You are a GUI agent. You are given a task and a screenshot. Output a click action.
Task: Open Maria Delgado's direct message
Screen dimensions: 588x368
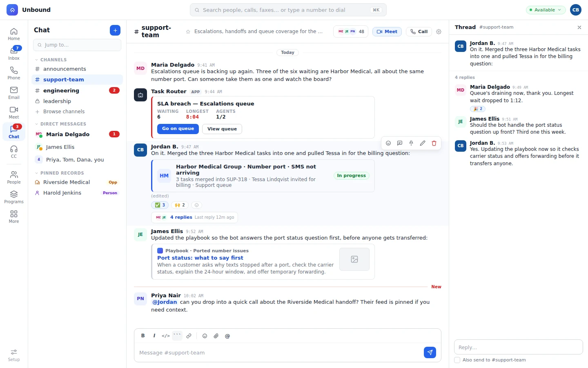pyautogui.click(x=77, y=134)
